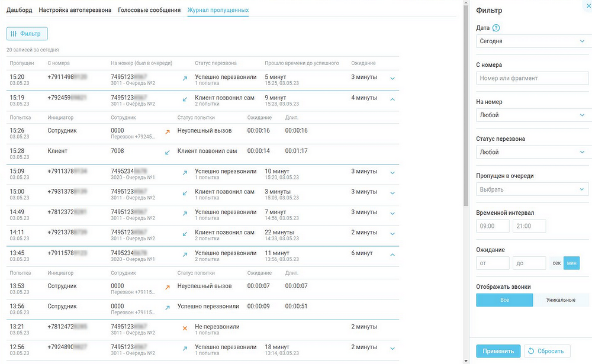
Task: Open the Голосовые сообщения tab
Action: 149,10
